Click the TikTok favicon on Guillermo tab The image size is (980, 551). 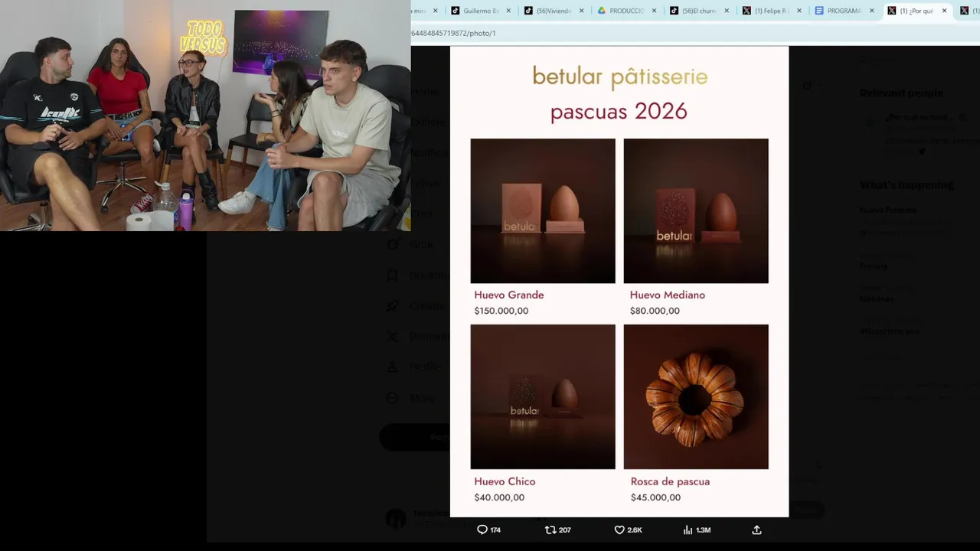[456, 11]
